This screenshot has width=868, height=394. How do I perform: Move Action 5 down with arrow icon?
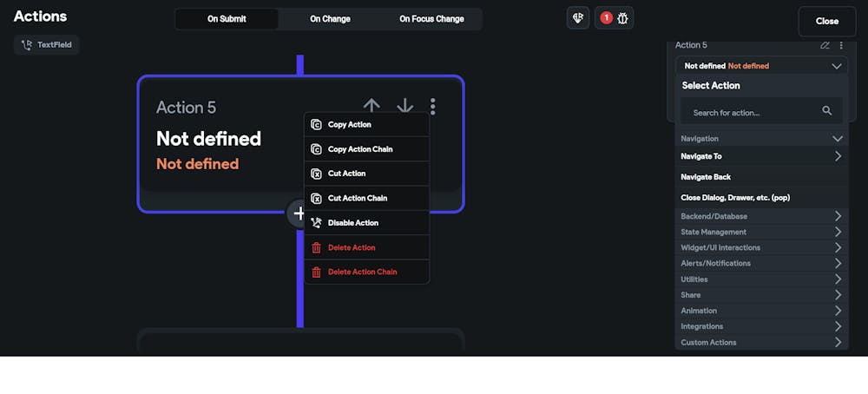(x=405, y=106)
